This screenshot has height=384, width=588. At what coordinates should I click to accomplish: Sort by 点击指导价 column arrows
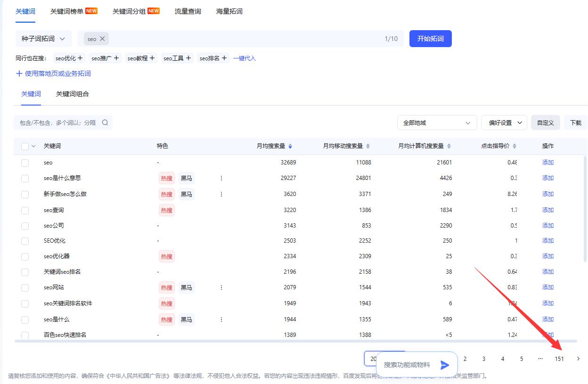pyautogui.click(x=514, y=146)
